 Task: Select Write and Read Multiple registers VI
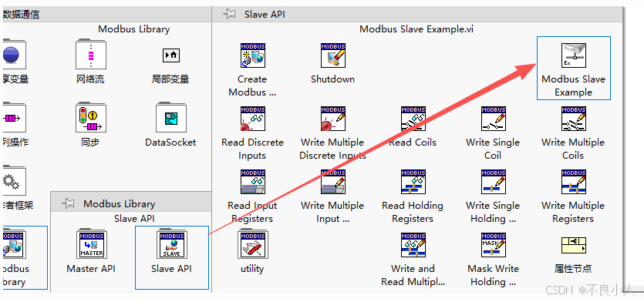pyautogui.click(x=413, y=245)
